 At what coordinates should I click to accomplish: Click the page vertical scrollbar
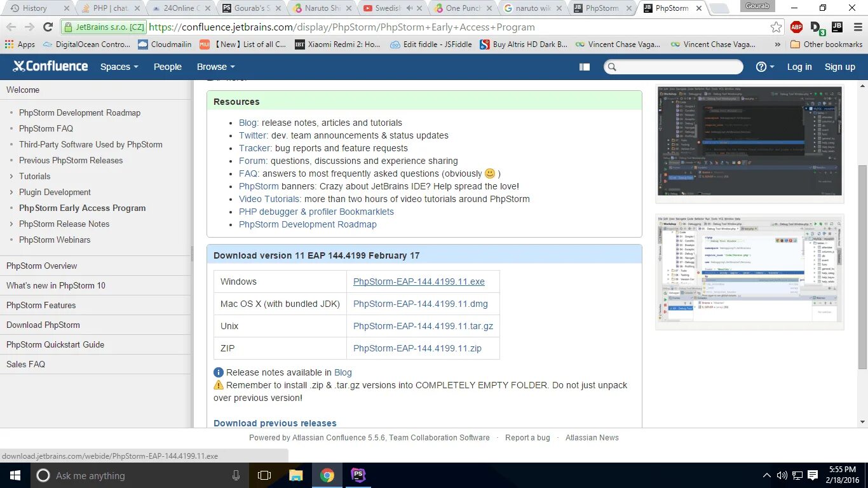coord(862,267)
